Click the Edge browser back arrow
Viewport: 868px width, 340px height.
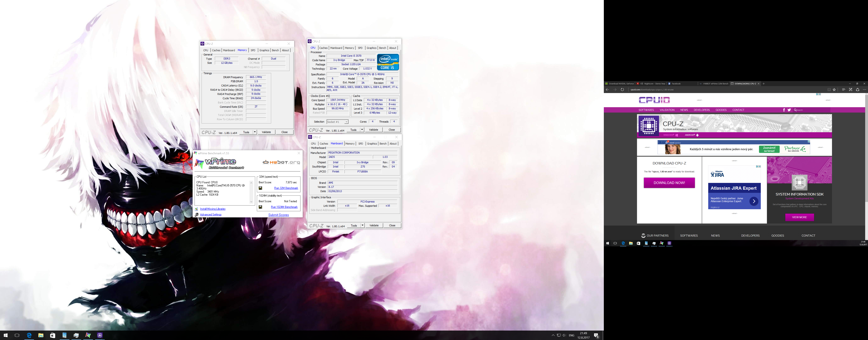607,90
